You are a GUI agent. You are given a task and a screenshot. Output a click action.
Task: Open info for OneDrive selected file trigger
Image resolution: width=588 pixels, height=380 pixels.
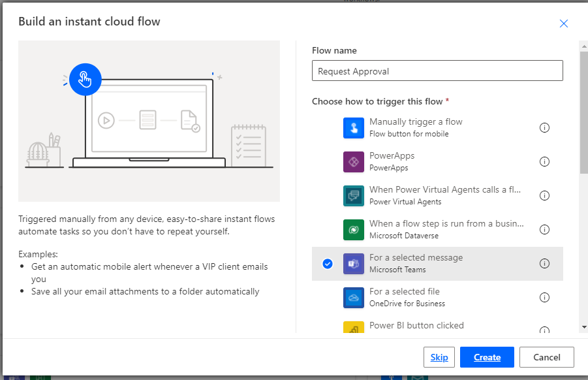tap(544, 297)
